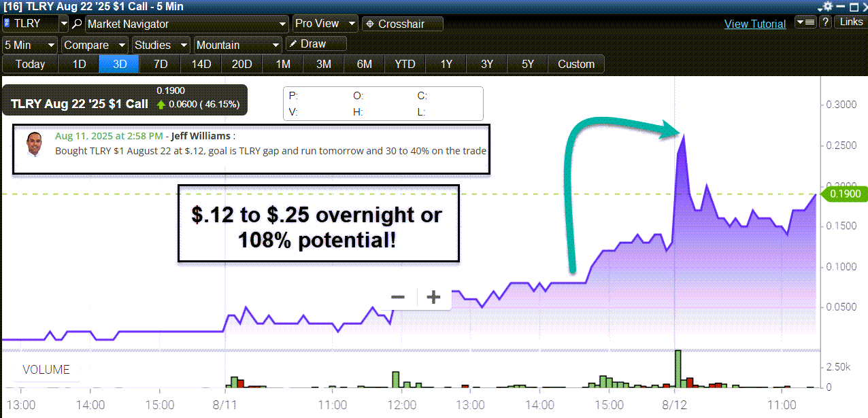The image size is (868, 418).
Task: Select the 20D range tab
Action: (242, 64)
